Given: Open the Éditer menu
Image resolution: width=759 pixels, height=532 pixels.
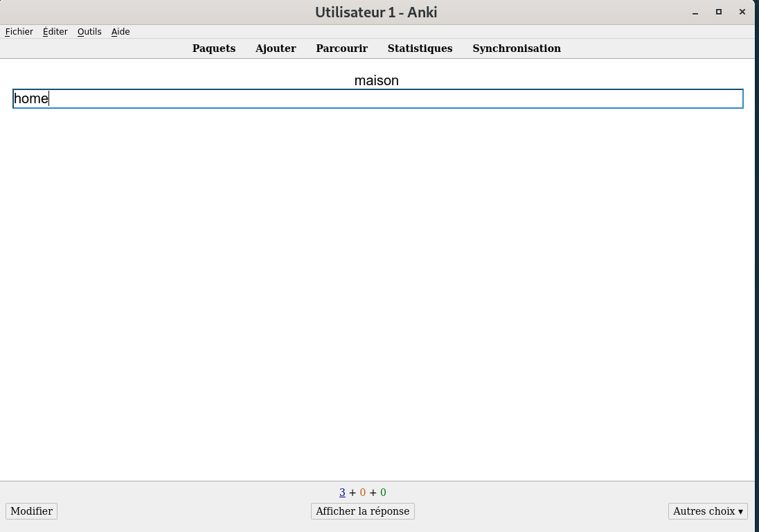Looking at the screenshot, I should pos(55,31).
